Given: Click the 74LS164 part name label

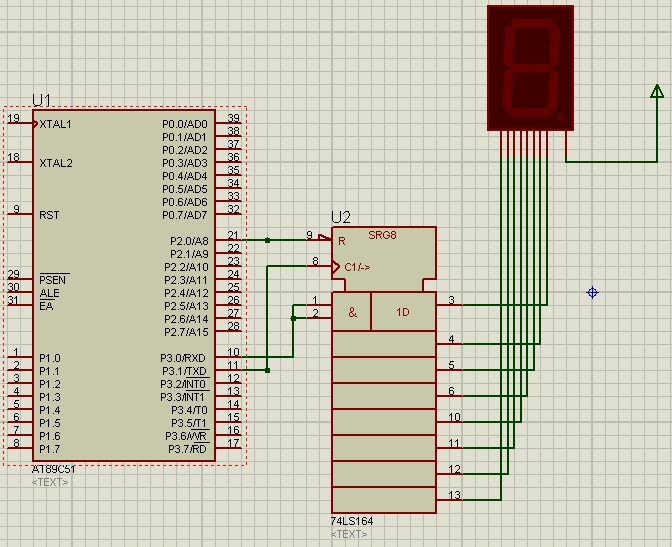Looking at the screenshot, I should (352, 521).
